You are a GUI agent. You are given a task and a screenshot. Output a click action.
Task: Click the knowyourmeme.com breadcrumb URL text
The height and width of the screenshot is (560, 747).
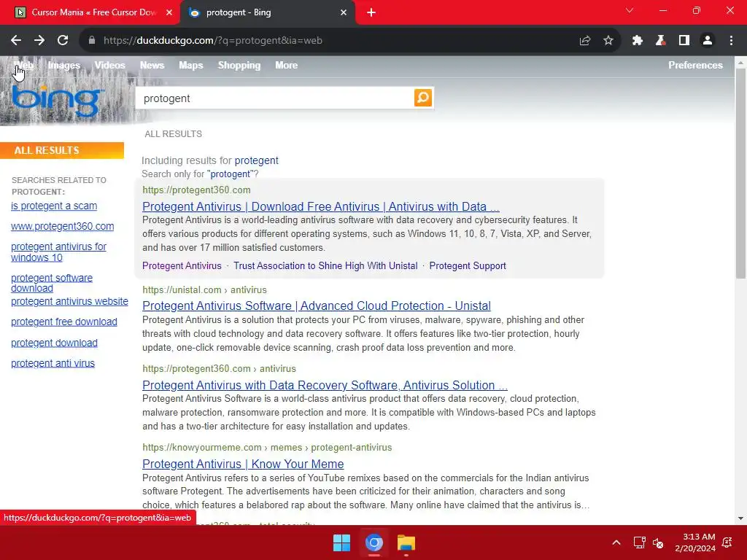[x=267, y=448]
